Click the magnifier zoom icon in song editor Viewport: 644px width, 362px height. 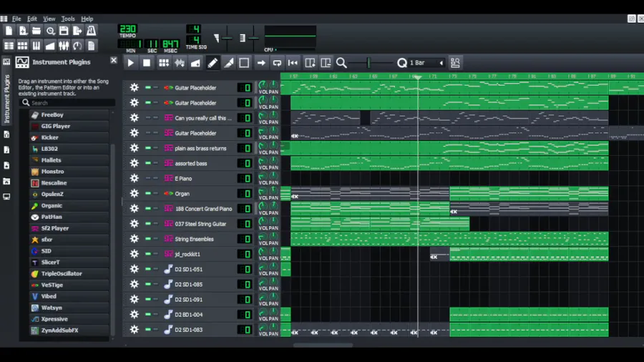(341, 63)
